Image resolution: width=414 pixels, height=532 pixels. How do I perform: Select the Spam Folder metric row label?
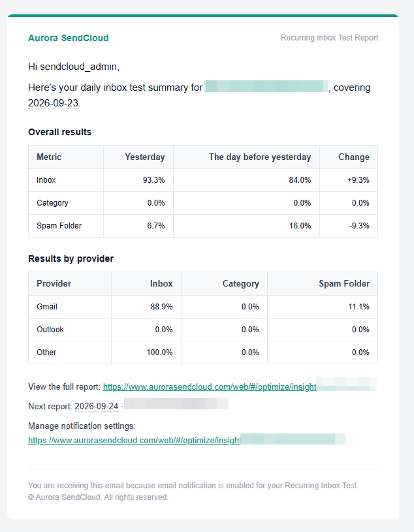tap(59, 226)
